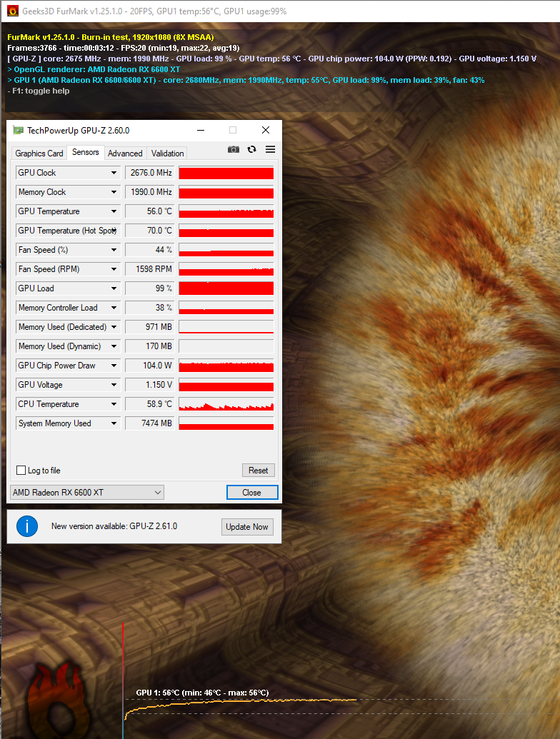Open the AMD Radeon RX 6600 XT selector
The height and width of the screenshot is (739, 560).
tap(87, 493)
